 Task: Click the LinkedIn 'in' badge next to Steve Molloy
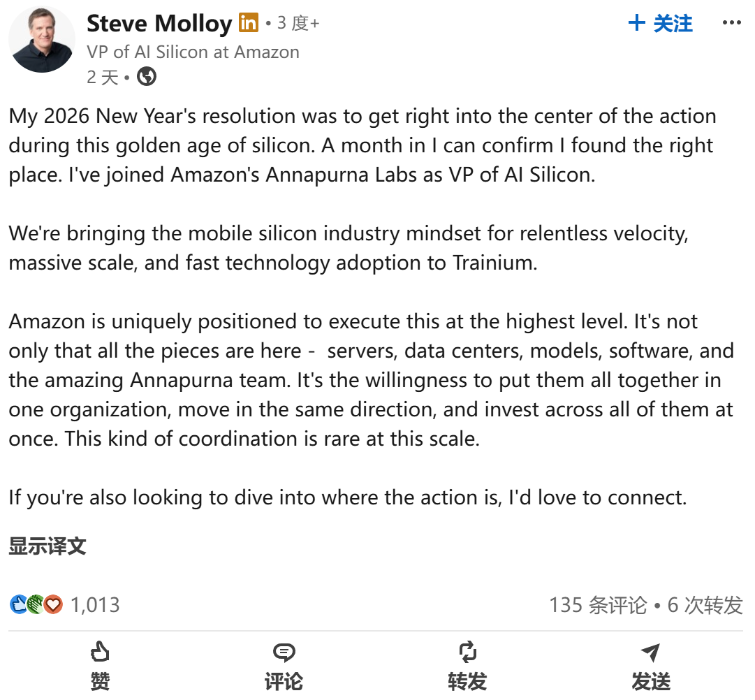[x=247, y=23]
